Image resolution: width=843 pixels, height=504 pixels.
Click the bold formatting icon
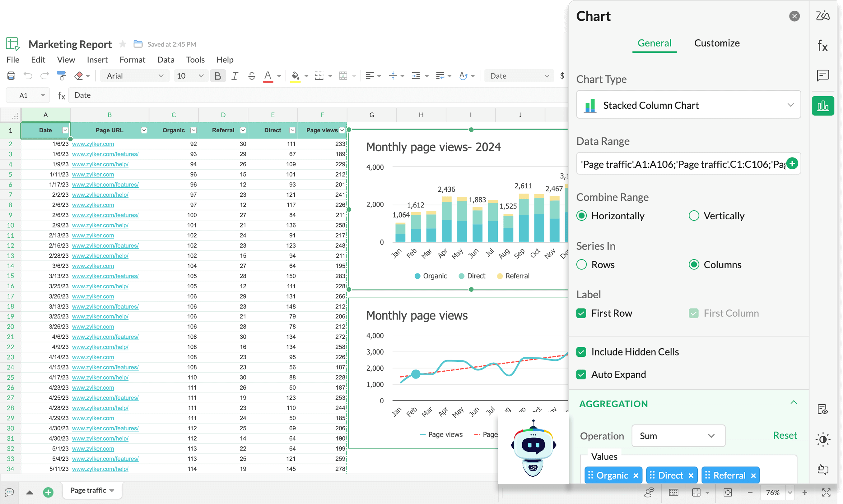point(217,76)
